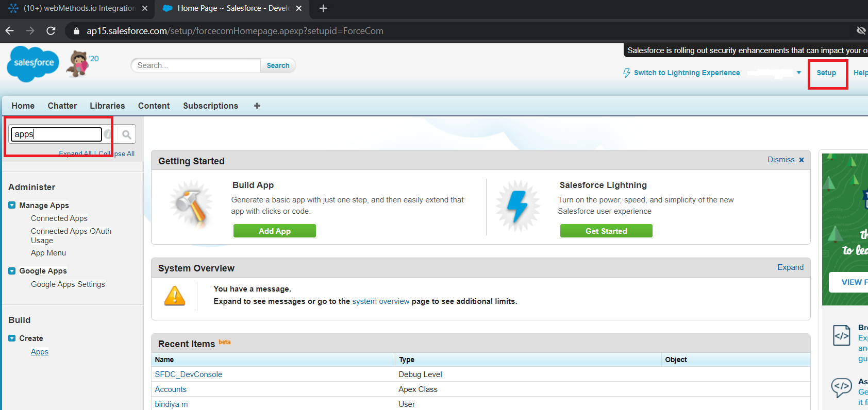Collapse the Google Apps tree node
The width and height of the screenshot is (868, 410).
12,271
